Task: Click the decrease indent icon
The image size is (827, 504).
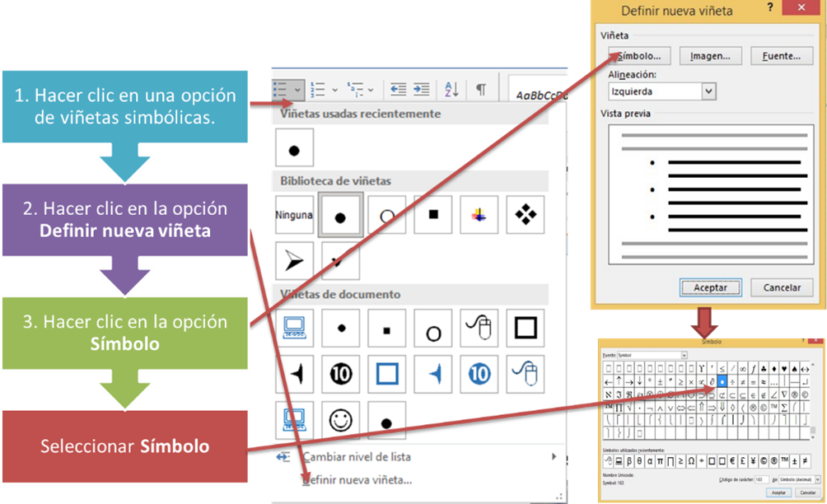Action: click(x=398, y=89)
